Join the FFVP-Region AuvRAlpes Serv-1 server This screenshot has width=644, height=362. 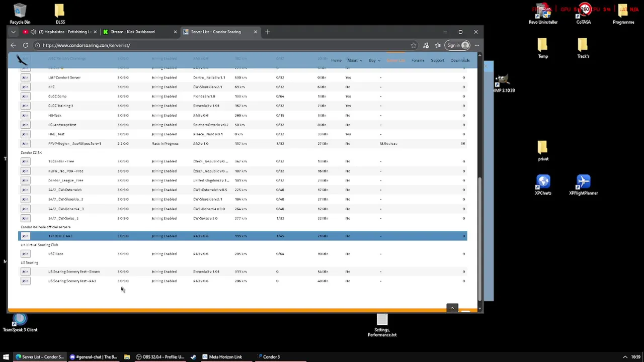click(25, 143)
